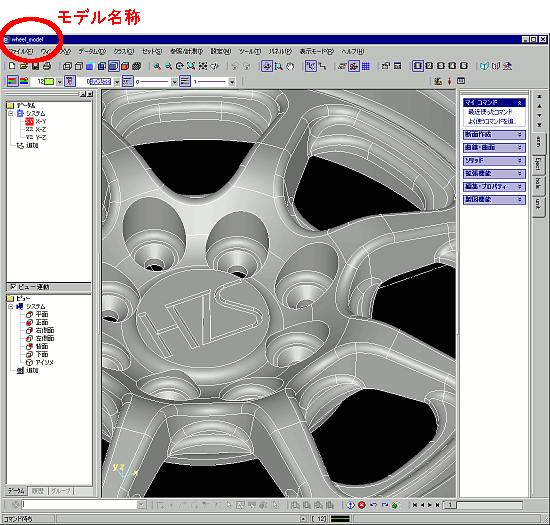
Task: Select the solid blue cube shading icon
Action: [90, 66]
